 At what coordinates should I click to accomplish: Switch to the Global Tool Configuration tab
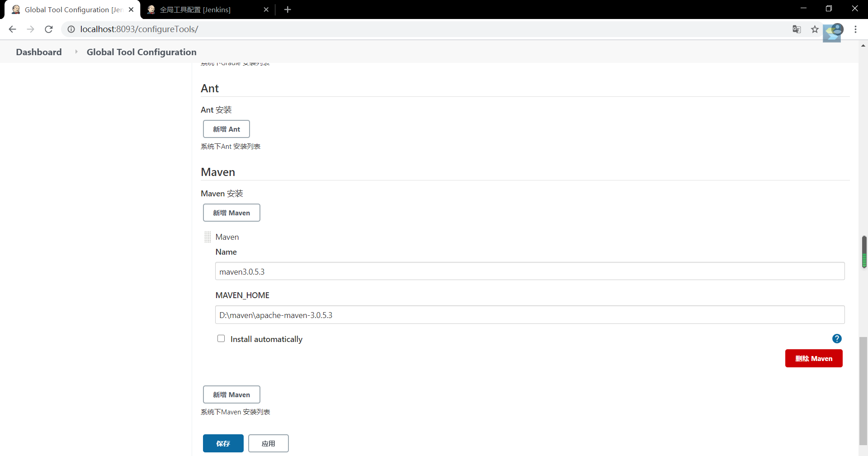(72, 9)
